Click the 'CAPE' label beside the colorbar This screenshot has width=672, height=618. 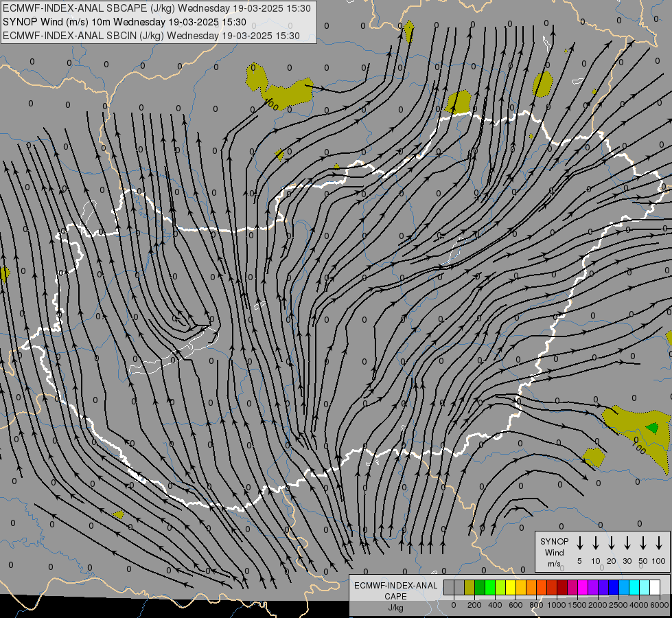pos(395,597)
